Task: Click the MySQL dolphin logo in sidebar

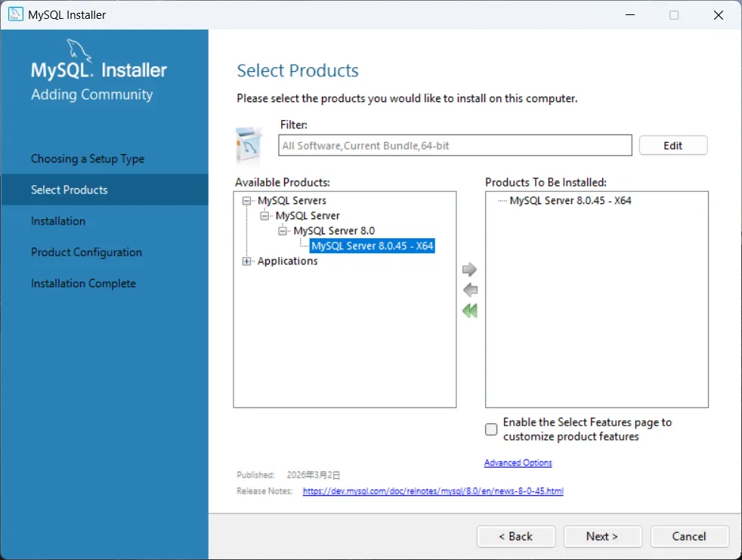Action: 79,50
